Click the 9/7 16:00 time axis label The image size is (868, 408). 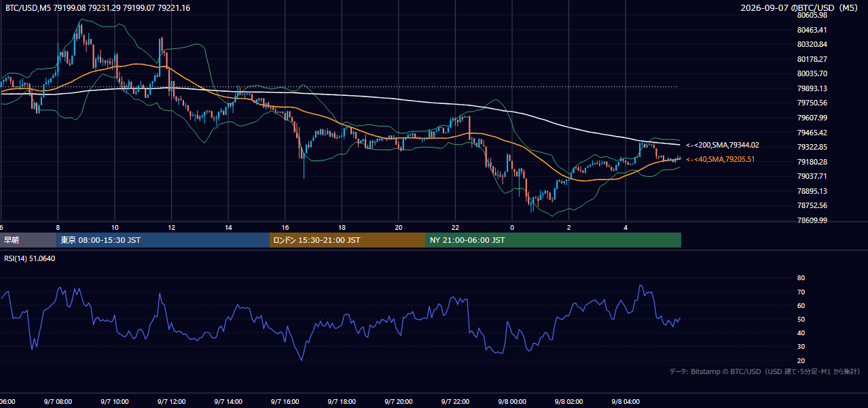285,402
